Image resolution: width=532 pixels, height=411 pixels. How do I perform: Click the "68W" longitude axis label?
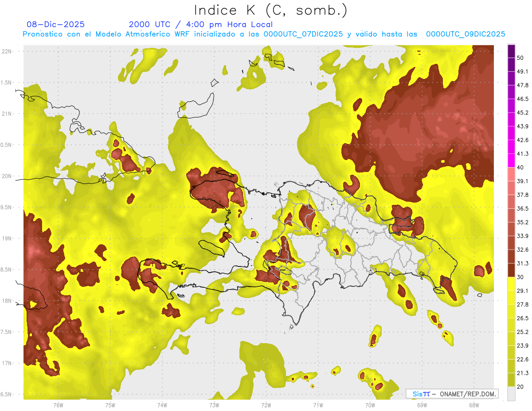(x=474, y=405)
